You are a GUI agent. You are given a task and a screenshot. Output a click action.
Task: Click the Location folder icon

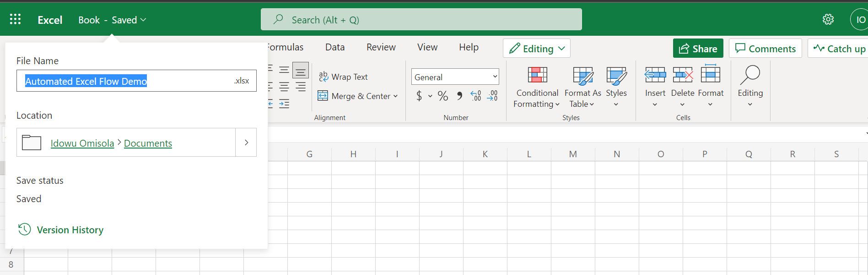click(32, 143)
